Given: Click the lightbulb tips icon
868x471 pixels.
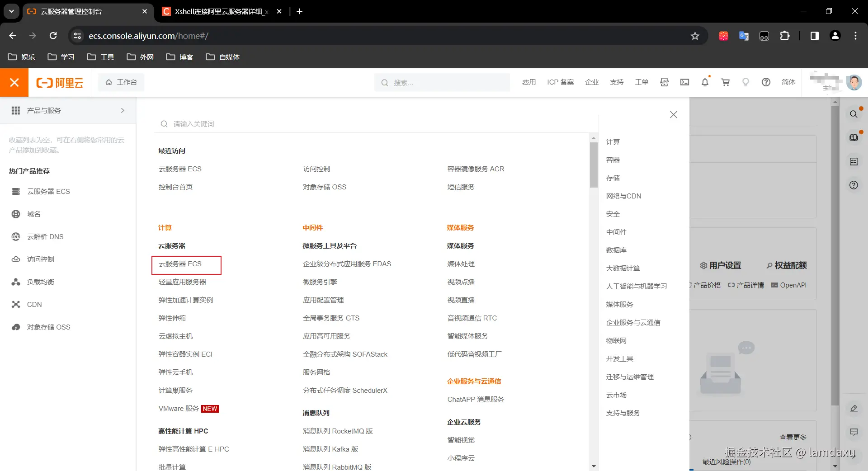Looking at the screenshot, I should pos(745,82).
